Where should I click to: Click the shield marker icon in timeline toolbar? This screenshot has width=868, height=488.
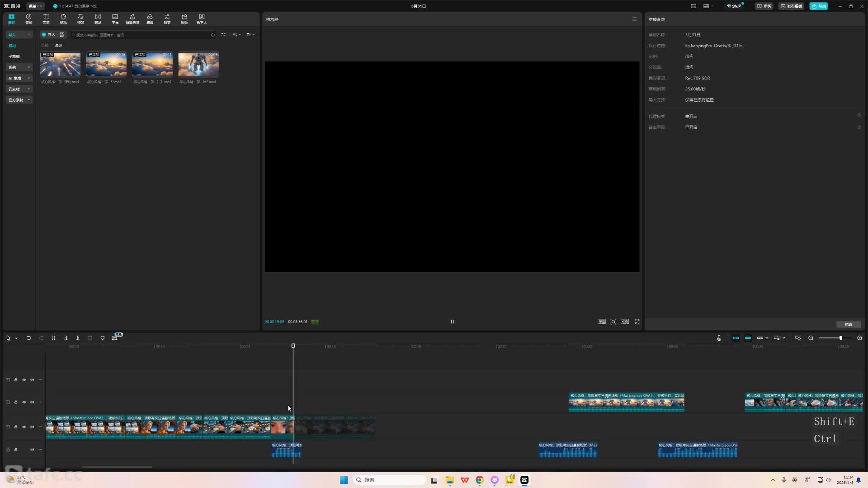click(103, 338)
